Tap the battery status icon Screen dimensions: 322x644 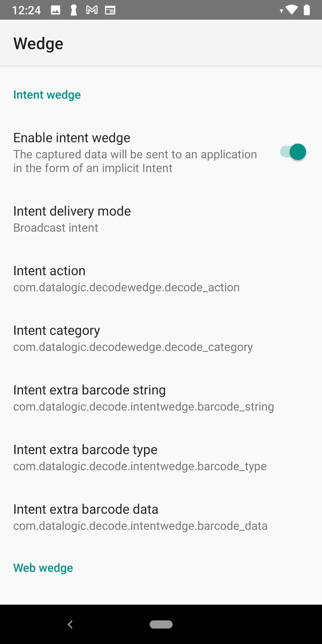307,10
